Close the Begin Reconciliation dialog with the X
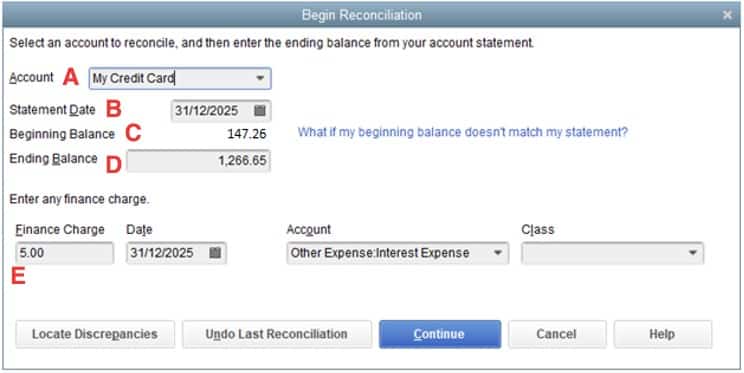 (x=727, y=15)
